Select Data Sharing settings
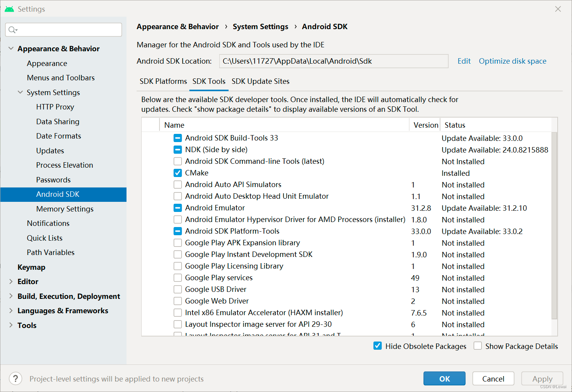 (58, 121)
